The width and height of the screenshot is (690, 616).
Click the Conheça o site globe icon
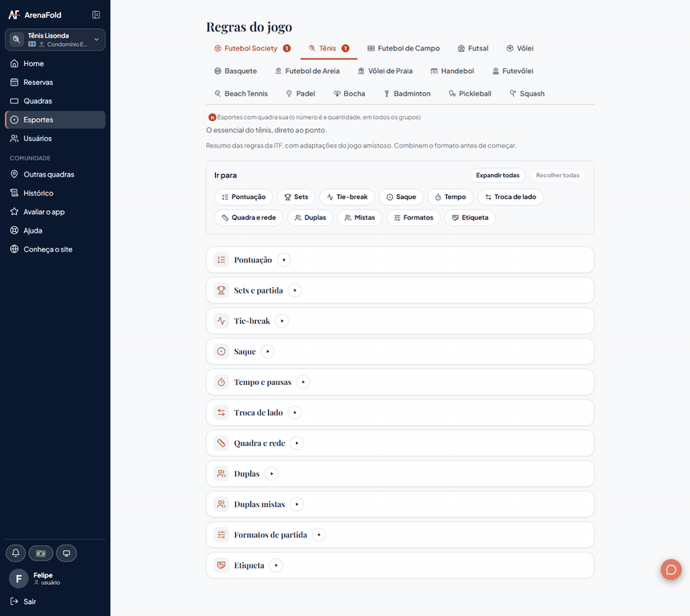click(x=14, y=249)
